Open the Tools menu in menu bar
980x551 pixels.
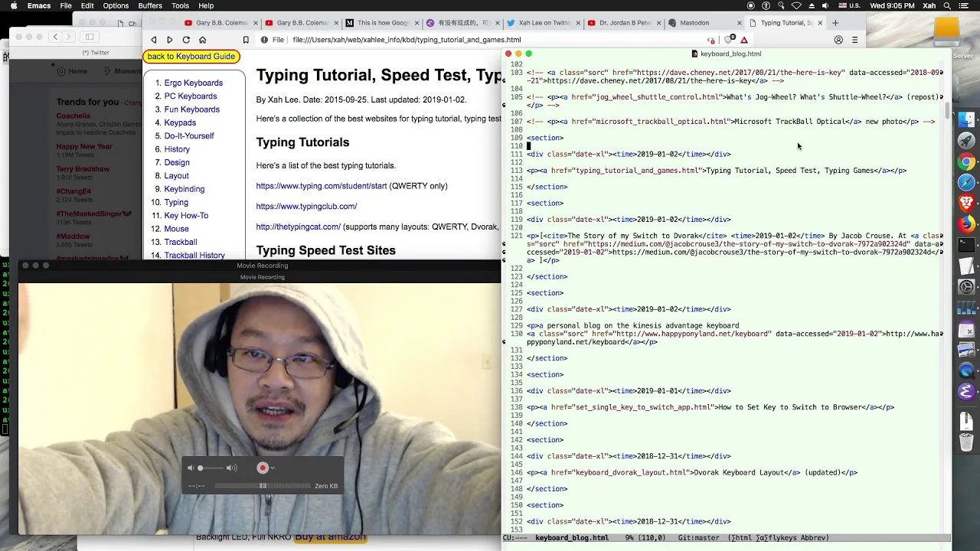[181, 5]
